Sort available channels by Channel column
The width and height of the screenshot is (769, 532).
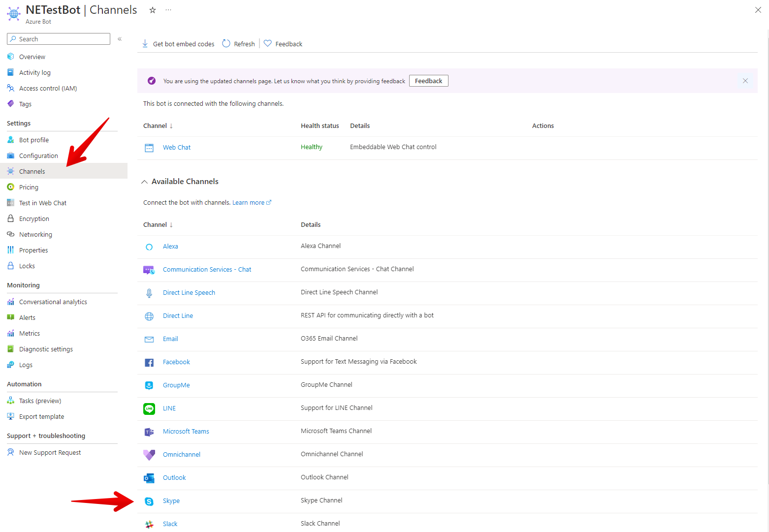[158, 225]
